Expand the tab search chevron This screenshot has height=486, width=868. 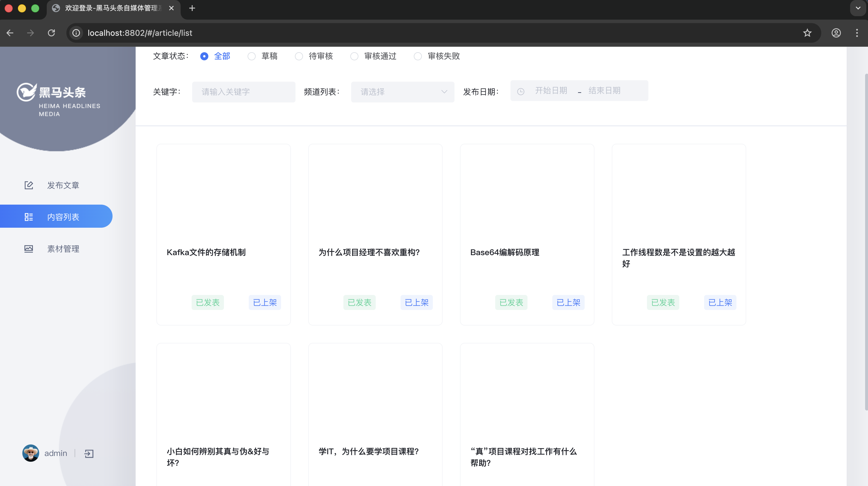858,8
